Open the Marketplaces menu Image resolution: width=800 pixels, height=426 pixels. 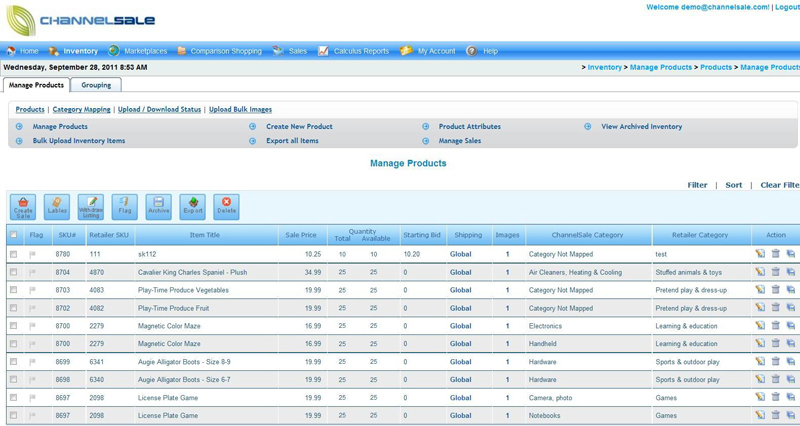tap(145, 51)
